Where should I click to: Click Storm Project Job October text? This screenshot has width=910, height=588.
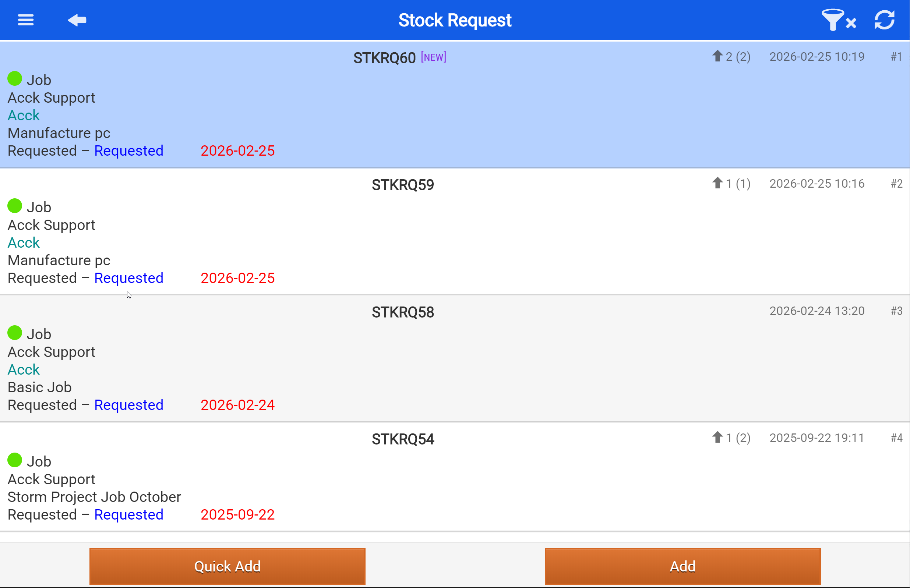[94, 497]
